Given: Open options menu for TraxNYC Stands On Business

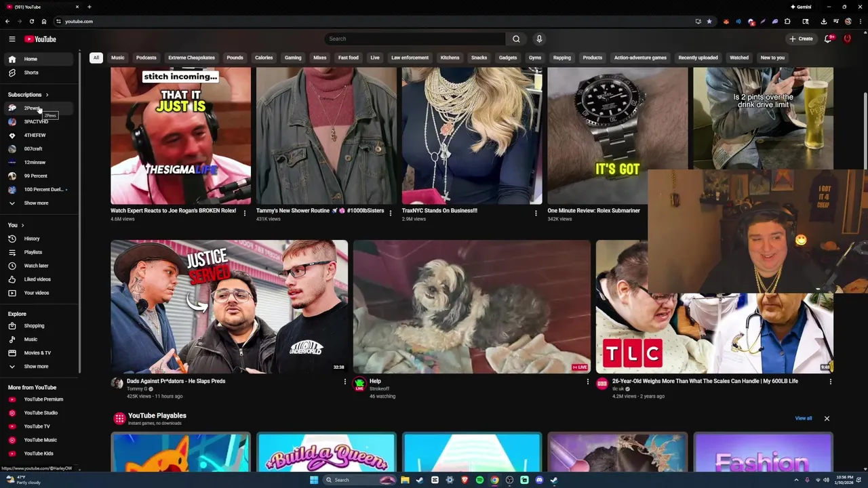Looking at the screenshot, I should coord(536,213).
